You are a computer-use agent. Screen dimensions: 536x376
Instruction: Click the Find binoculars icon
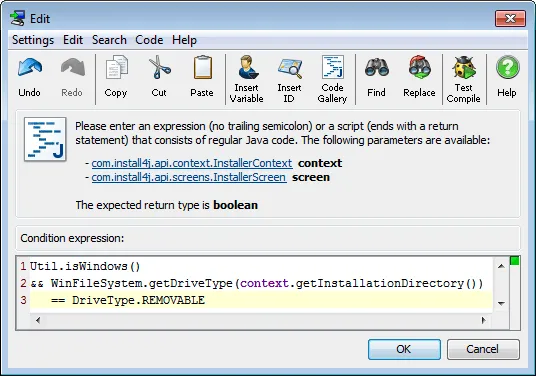(x=376, y=67)
